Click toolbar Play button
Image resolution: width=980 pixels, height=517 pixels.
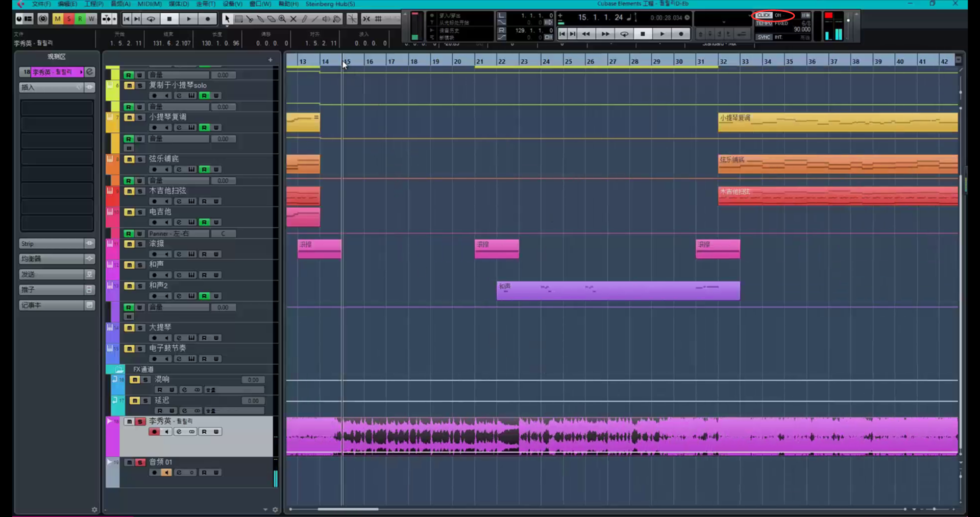click(189, 19)
